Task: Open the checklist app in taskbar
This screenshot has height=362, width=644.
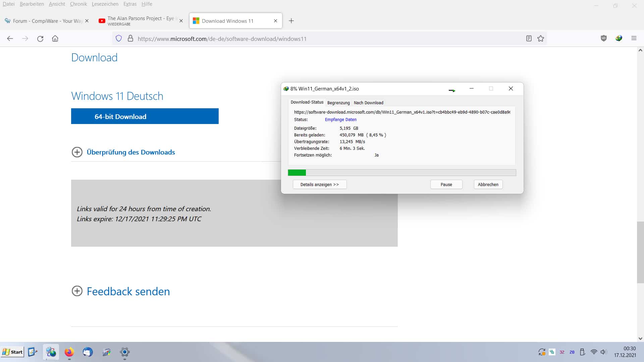Action: 33,352
